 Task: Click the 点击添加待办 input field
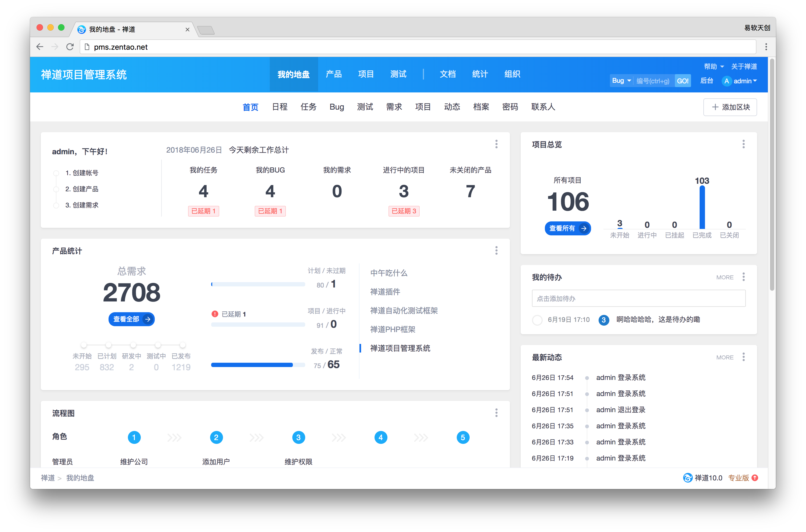point(638,299)
